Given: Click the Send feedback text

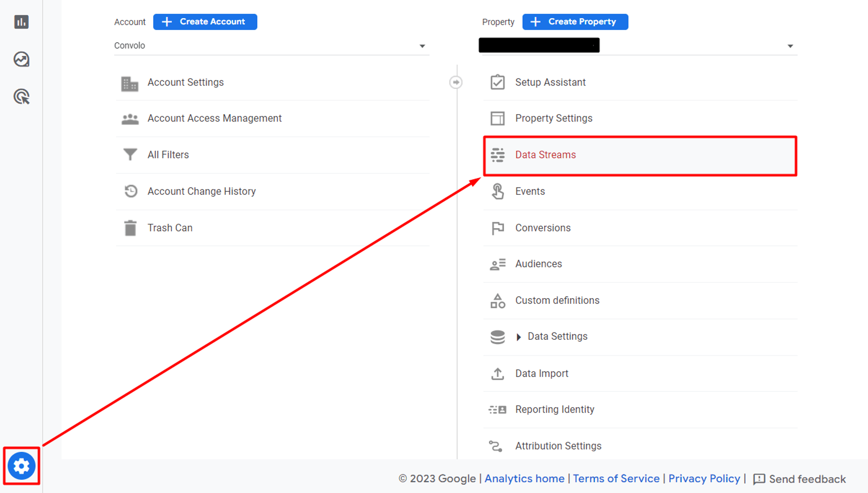Looking at the screenshot, I should click(x=807, y=479).
